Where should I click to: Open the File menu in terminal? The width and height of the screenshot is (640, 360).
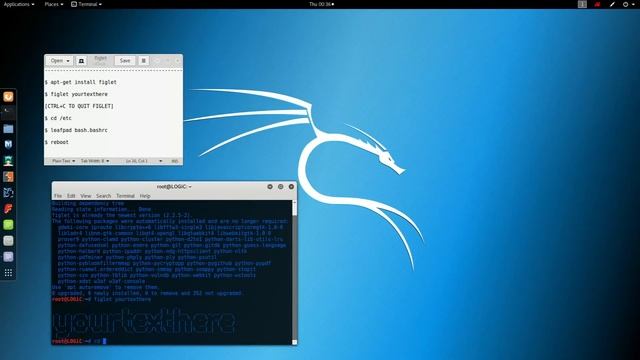tap(58, 196)
